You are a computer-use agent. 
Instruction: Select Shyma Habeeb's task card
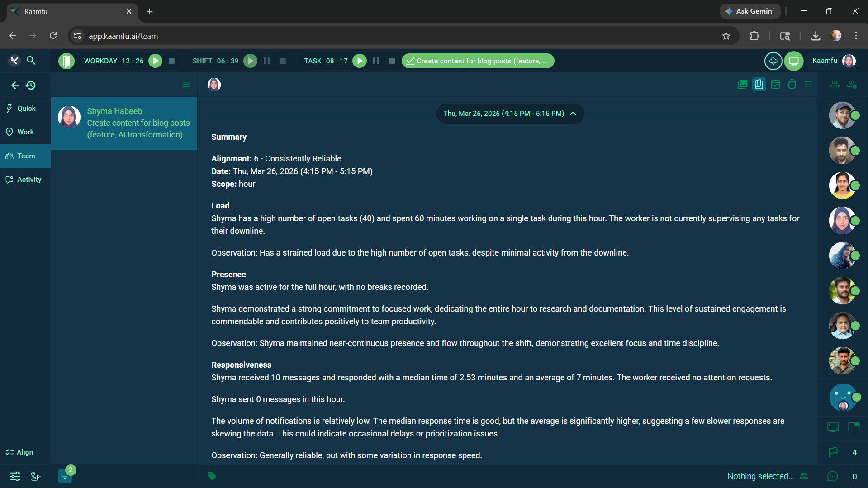pos(124,123)
